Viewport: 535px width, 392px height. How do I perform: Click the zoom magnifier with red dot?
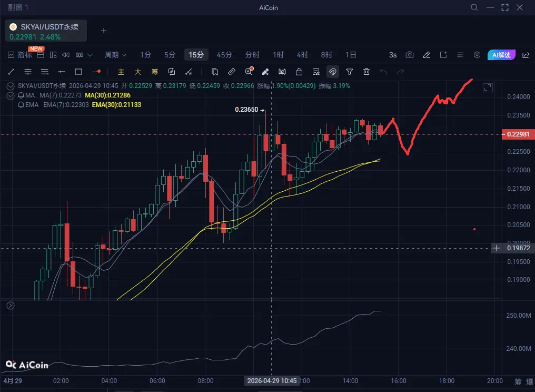point(249,71)
